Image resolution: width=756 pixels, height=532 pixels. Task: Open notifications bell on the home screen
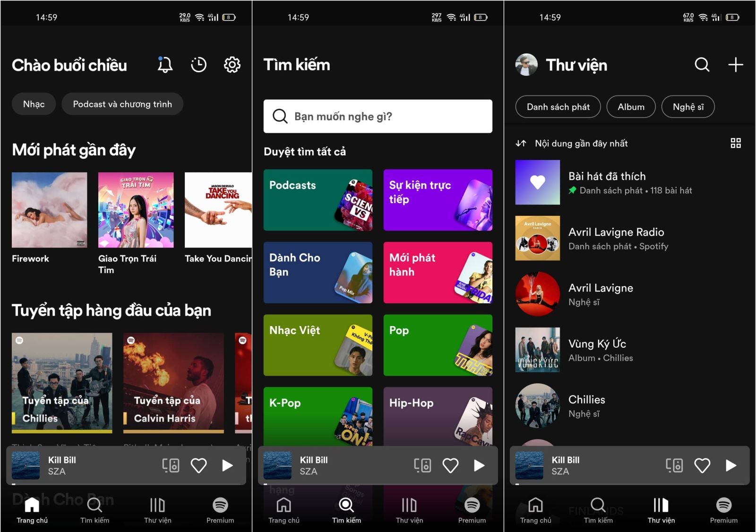(165, 65)
